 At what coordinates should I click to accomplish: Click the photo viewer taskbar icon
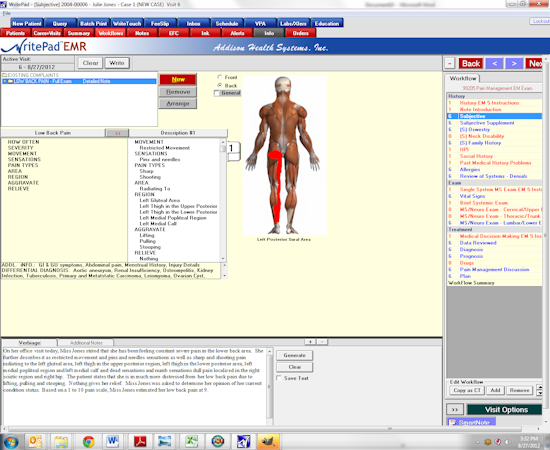point(165,442)
